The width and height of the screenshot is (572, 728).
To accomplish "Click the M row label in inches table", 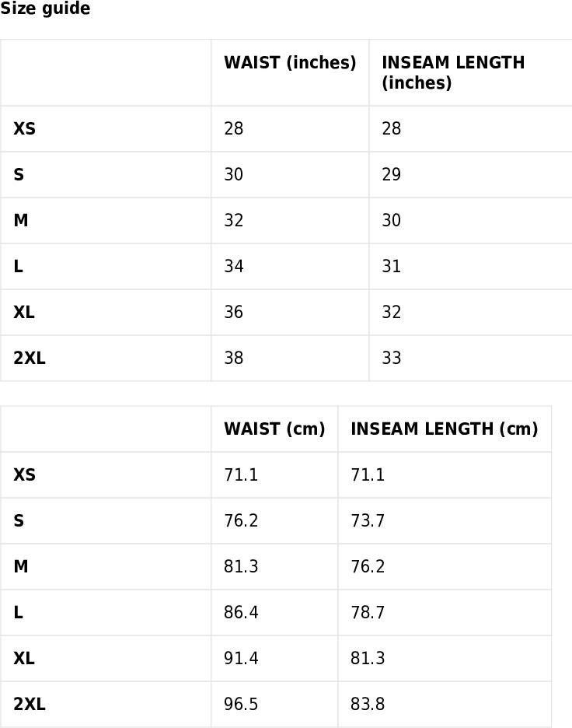I will tap(21, 220).
